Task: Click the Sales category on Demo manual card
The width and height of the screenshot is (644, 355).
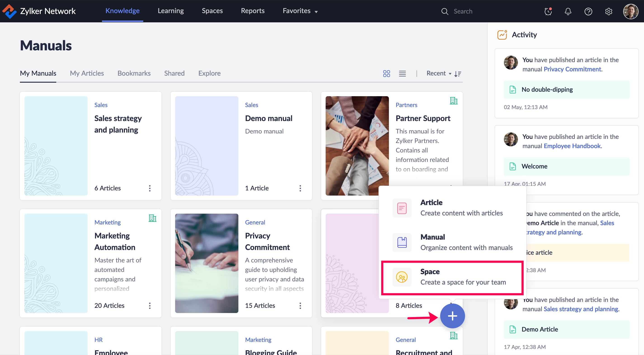Action: [251, 105]
